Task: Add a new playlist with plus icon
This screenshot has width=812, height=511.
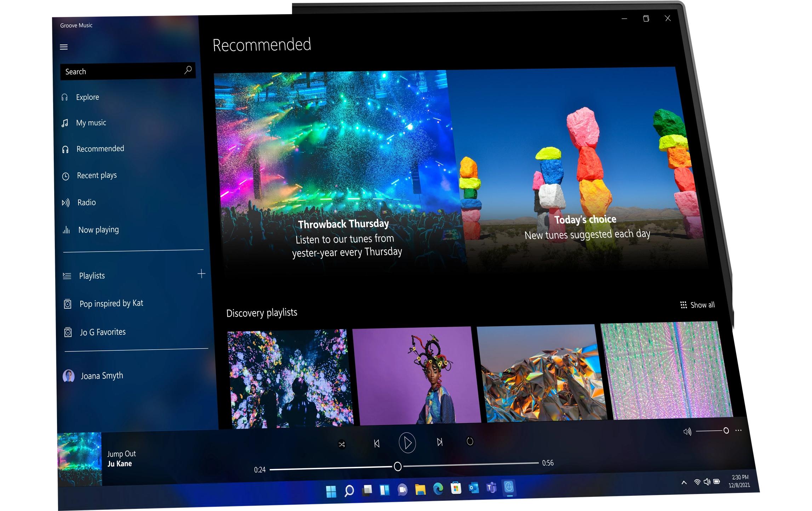Action: click(x=201, y=274)
